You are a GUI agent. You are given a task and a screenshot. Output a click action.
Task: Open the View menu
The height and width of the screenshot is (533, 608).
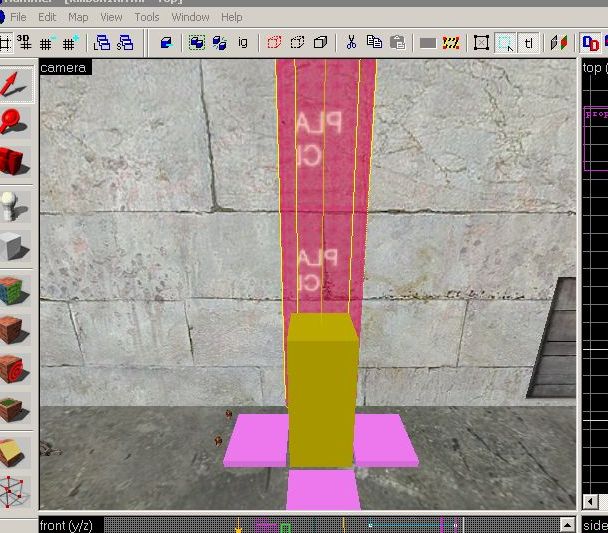coord(111,17)
